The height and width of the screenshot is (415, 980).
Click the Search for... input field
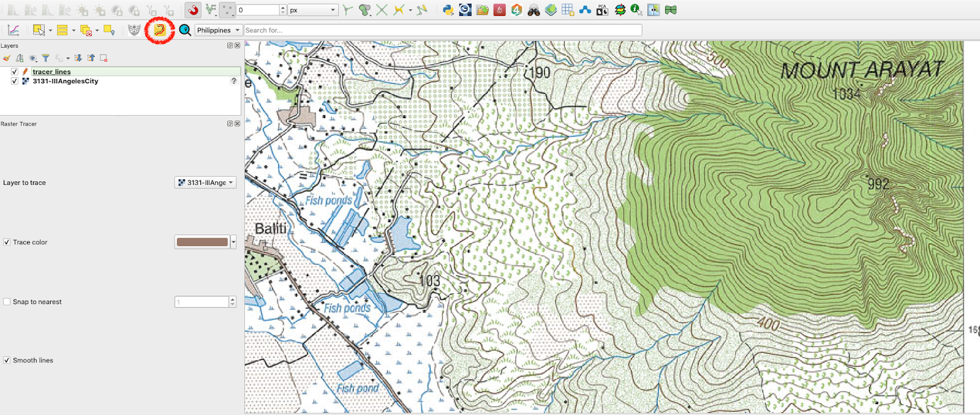click(442, 30)
